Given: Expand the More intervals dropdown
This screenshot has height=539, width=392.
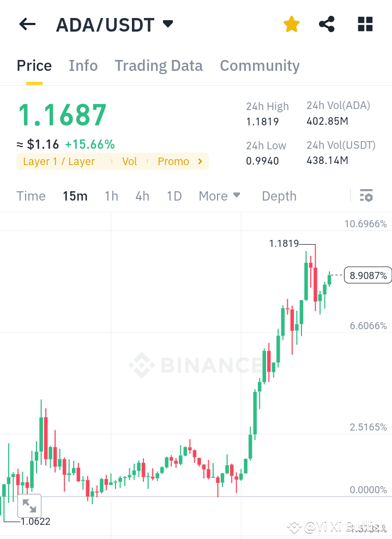Looking at the screenshot, I should coord(219,196).
